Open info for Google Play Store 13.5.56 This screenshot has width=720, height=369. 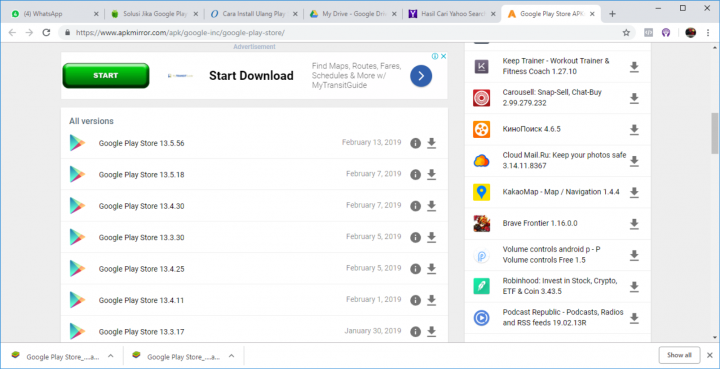416,143
